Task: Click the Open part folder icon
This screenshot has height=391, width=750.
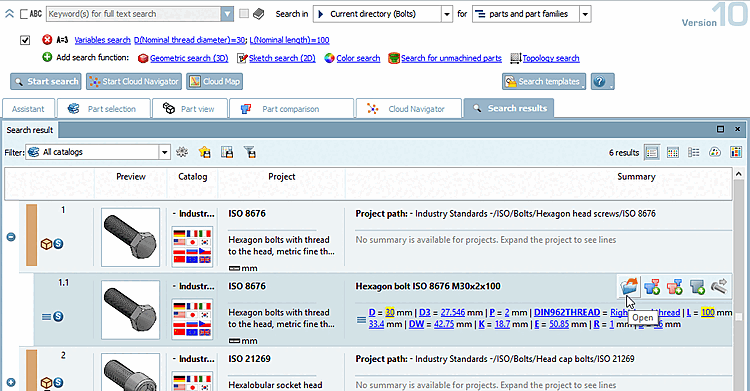Action: pos(629,286)
